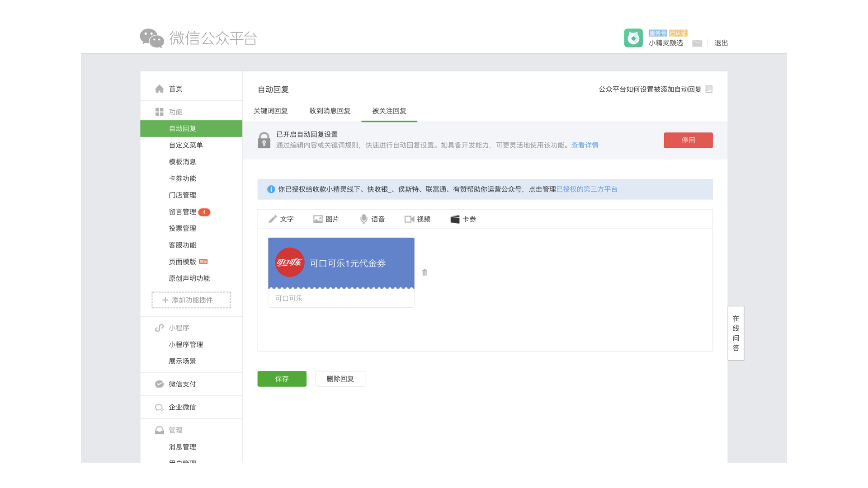Click the 退出 logout link

click(721, 43)
